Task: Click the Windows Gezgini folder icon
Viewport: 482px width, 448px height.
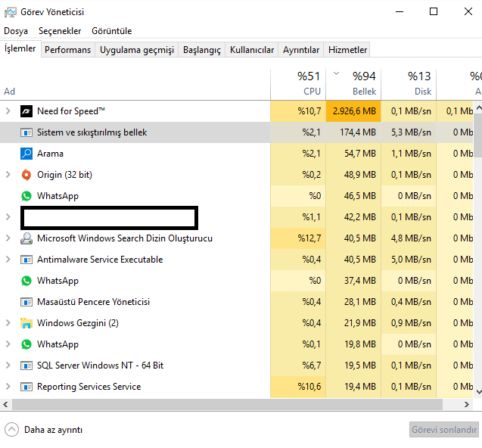Action: click(26, 323)
